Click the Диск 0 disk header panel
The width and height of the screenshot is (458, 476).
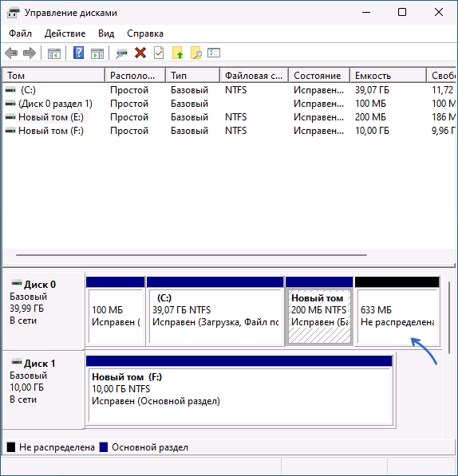(x=43, y=311)
